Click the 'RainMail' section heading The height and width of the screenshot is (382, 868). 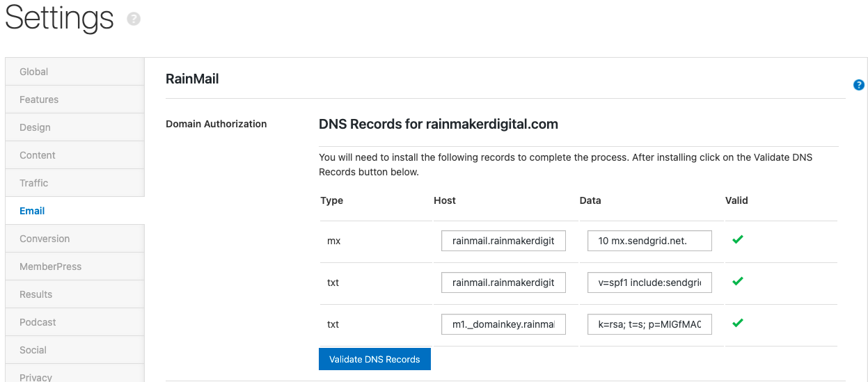(x=192, y=79)
